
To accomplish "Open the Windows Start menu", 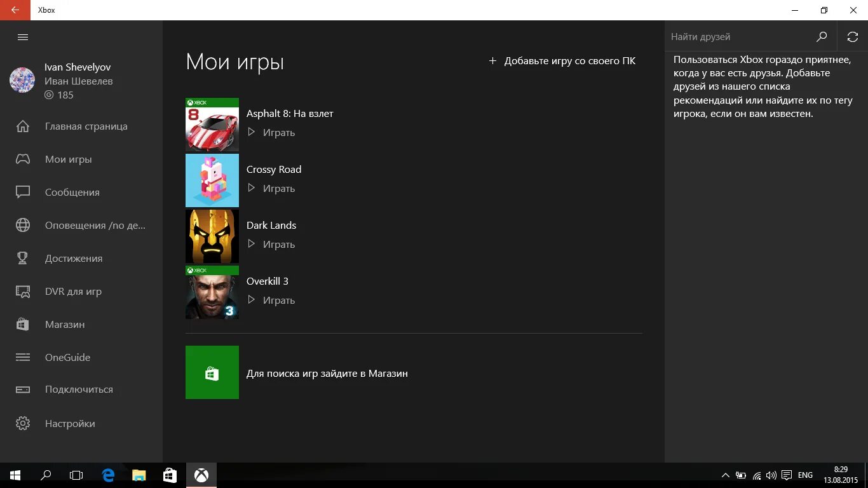I will (x=15, y=475).
